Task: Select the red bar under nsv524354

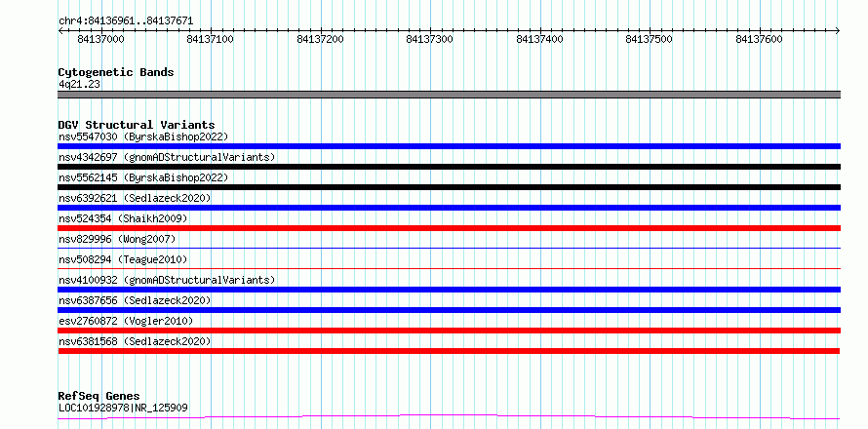Action: point(449,228)
